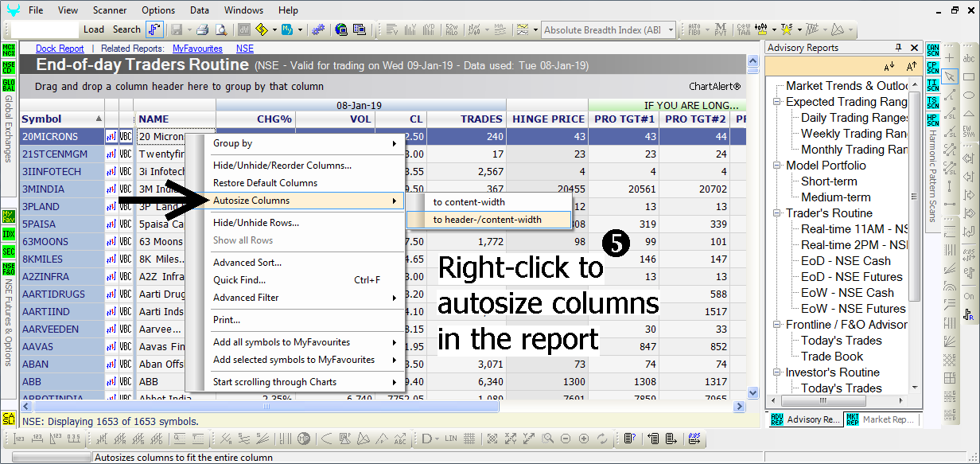980x464 pixels.
Task: Collapse the Investor's Routine tree node
Action: [776, 372]
